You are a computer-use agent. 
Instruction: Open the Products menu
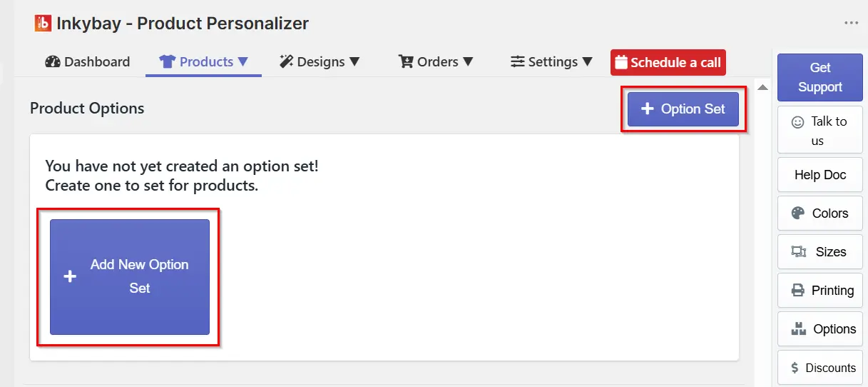pyautogui.click(x=203, y=61)
